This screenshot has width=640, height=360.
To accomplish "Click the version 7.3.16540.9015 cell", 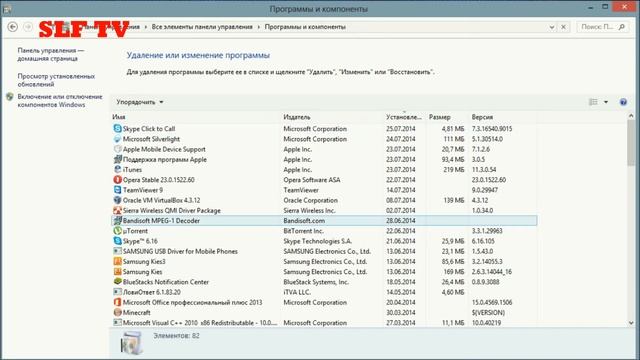I will click(492, 129).
